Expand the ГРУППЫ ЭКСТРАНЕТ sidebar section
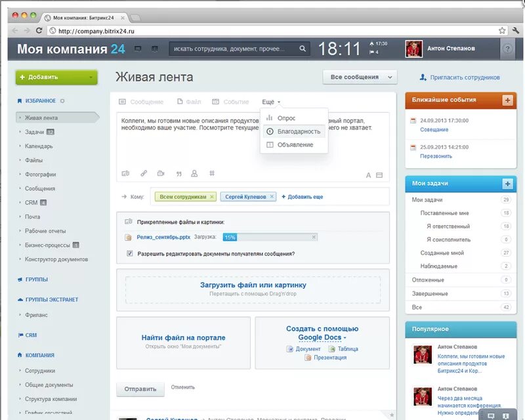The image size is (525, 420). coord(52,299)
